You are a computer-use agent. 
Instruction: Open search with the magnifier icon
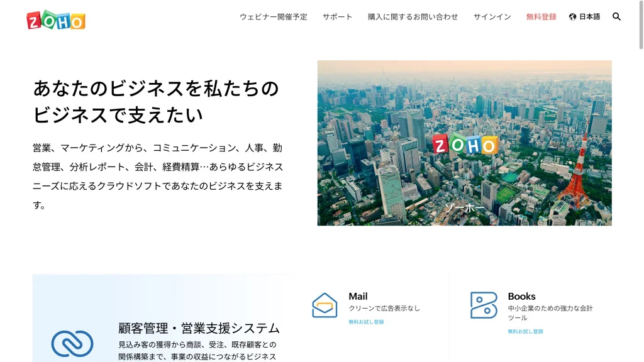(616, 17)
